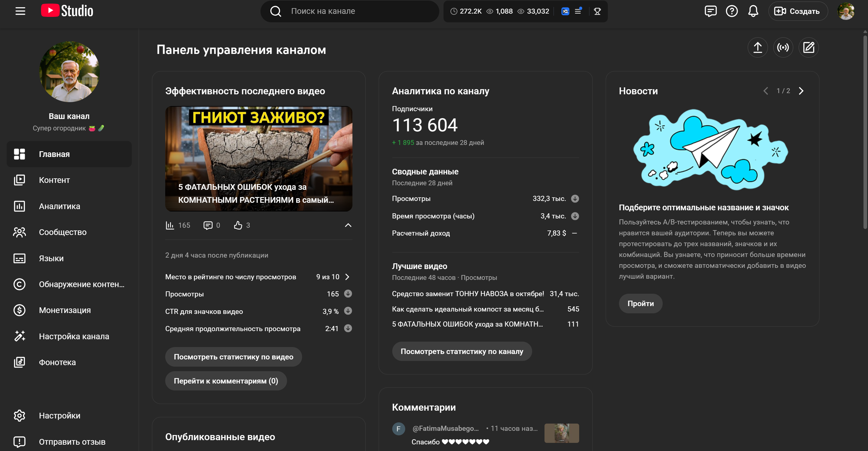Image resolution: width=868 pixels, height=451 pixels.
Task: Collapse the latest video stats chevron
Action: click(x=348, y=225)
